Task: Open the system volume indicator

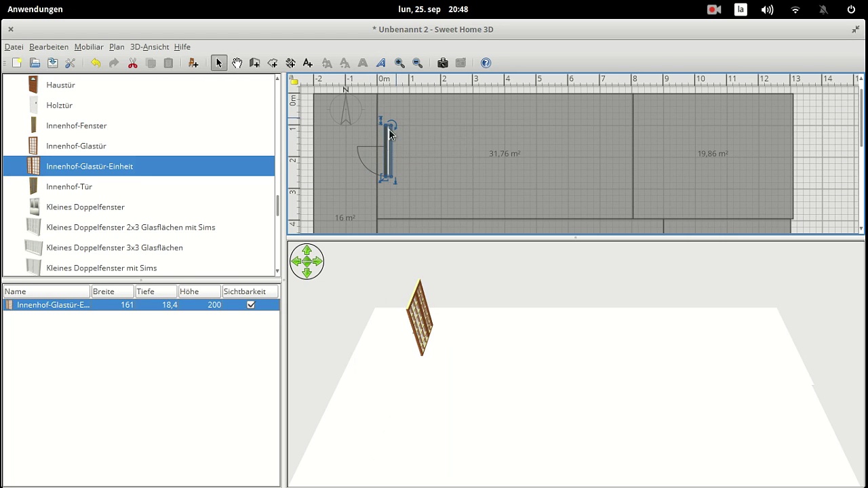Action: coord(767,9)
